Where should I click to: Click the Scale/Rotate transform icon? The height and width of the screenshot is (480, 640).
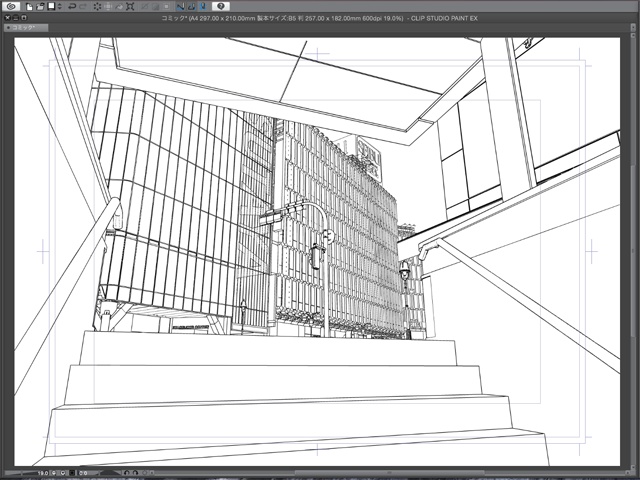tap(130, 6)
